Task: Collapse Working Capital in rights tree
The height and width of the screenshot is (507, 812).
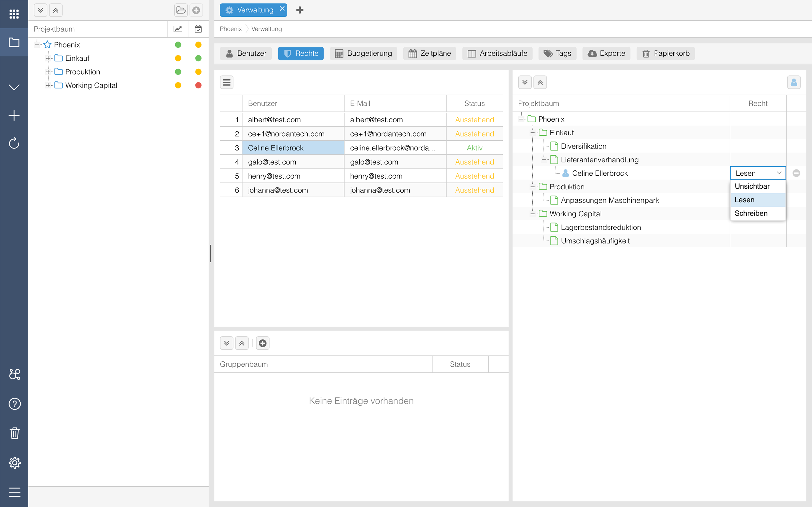Action: [533, 214]
